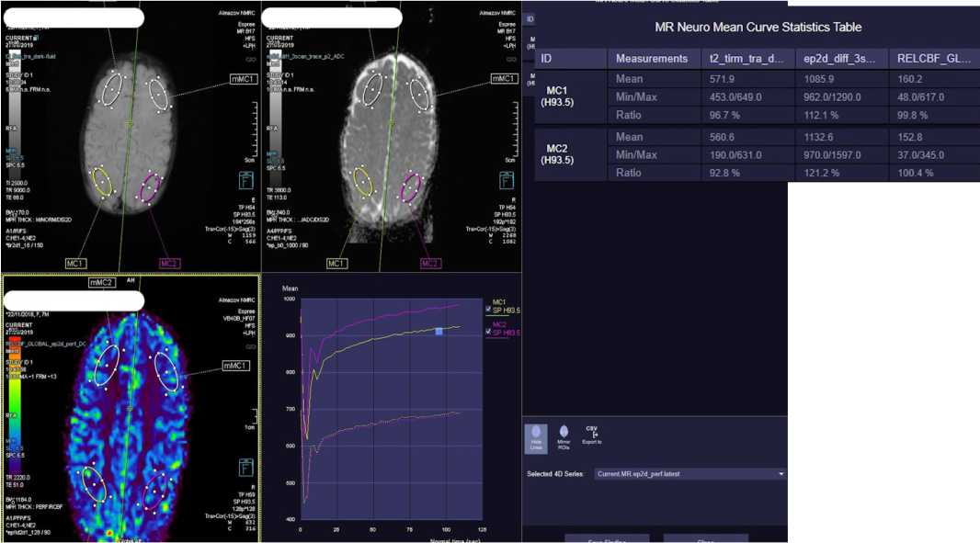980x543 pixels.
Task: Click the MC2 ratio value 100.4 %
Action: tap(915, 173)
